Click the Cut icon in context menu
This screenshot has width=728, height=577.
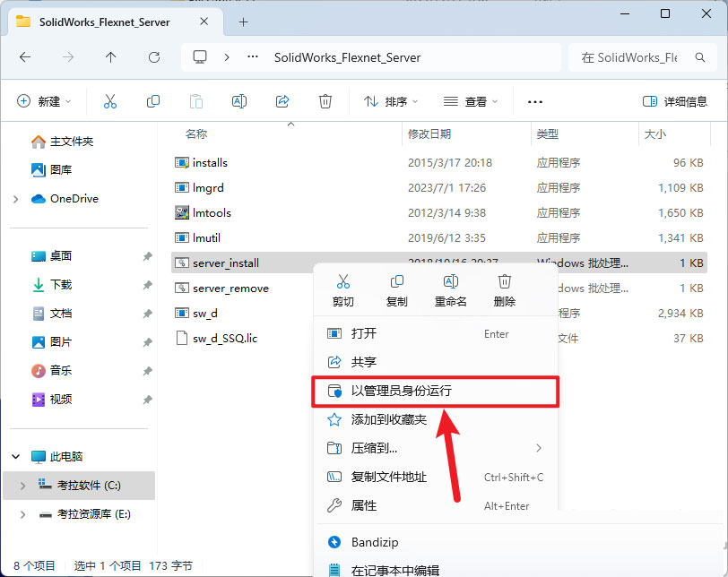(x=343, y=283)
